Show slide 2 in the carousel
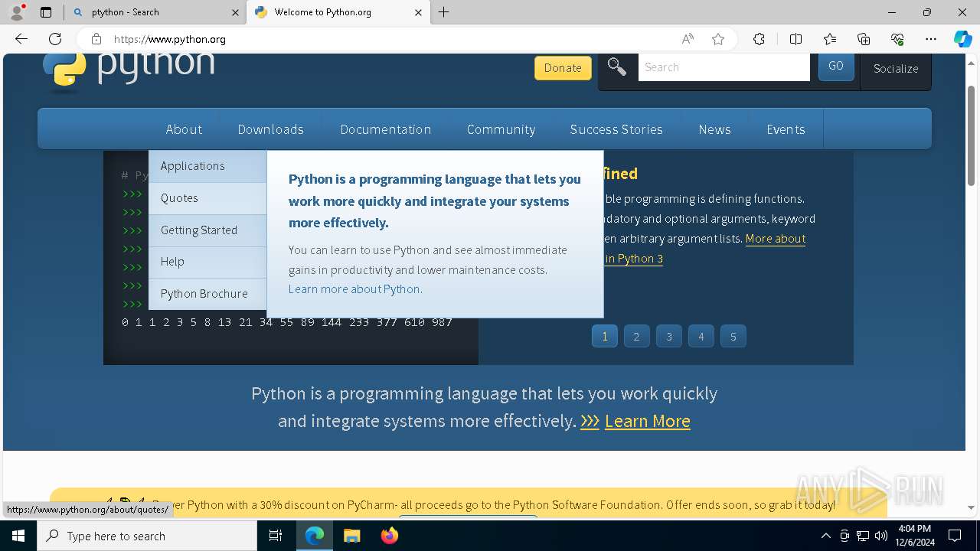This screenshot has width=980, height=551. click(x=636, y=337)
